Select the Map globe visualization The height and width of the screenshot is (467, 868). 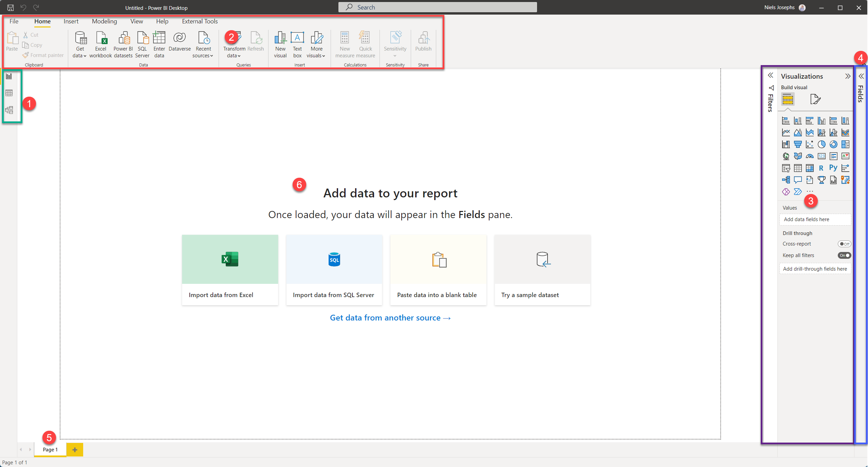coord(786,156)
